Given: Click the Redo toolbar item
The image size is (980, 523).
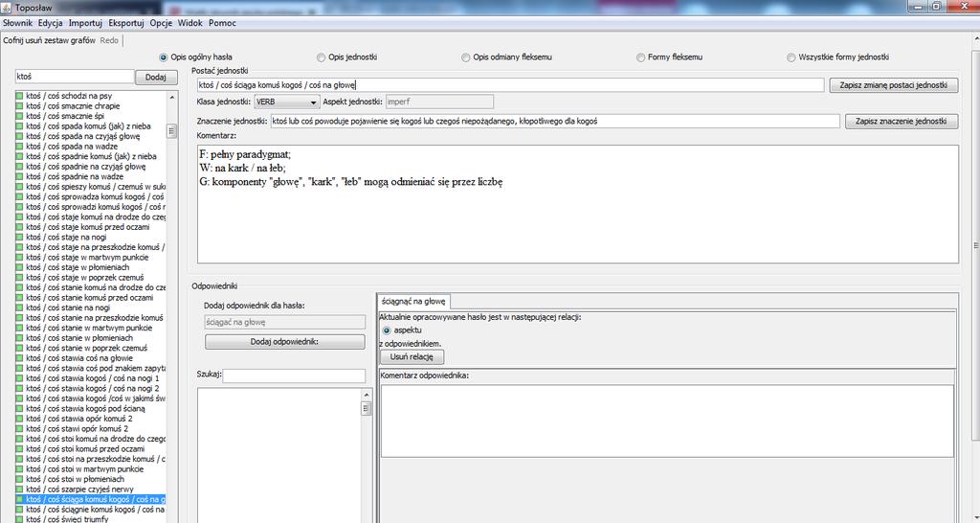Looking at the screenshot, I should (x=109, y=40).
